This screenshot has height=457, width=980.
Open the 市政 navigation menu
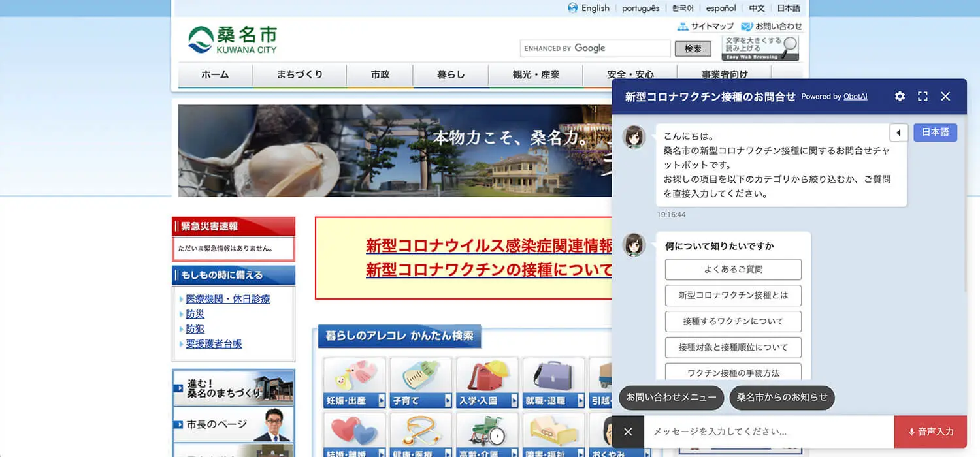click(x=380, y=74)
